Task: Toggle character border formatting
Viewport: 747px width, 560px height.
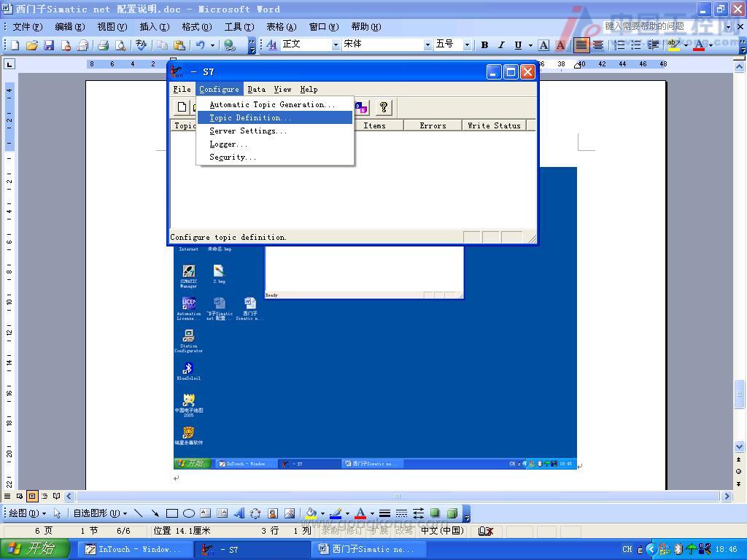Action: (x=543, y=44)
